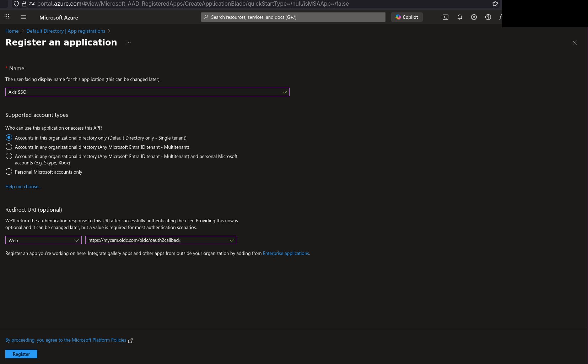Bookmark this page with the star icon
The height and width of the screenshot is (364, 588).
pyautogui.click(x=495, y=4)
